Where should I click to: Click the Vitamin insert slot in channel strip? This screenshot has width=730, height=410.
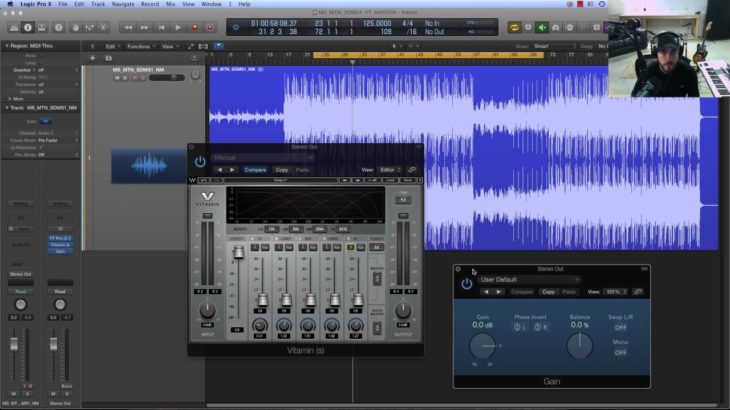pos(60,245)
